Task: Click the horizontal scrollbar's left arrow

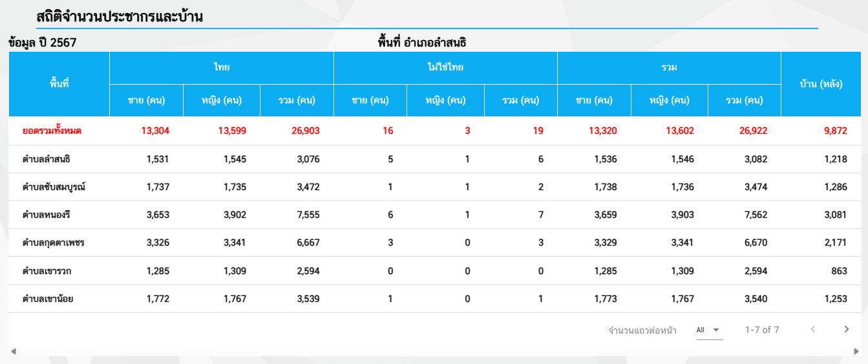Action: pyautogui.click(x=14, y=352)
